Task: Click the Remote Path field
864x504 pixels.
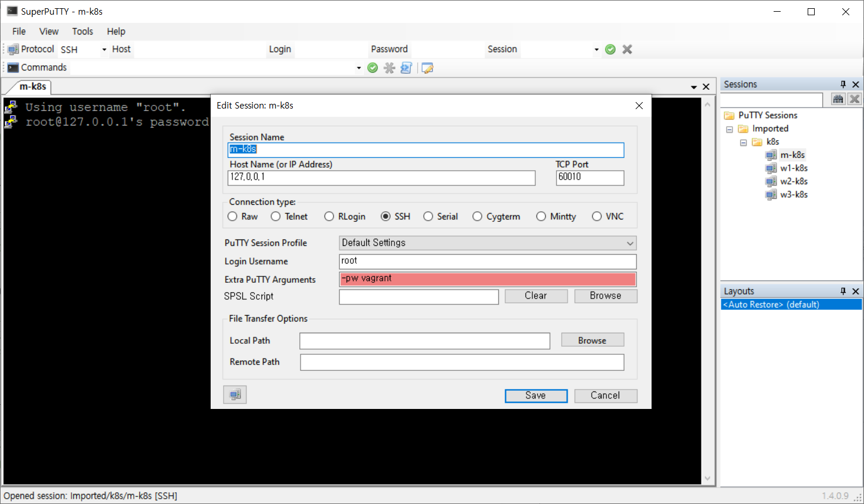Action: pos(462,362)
